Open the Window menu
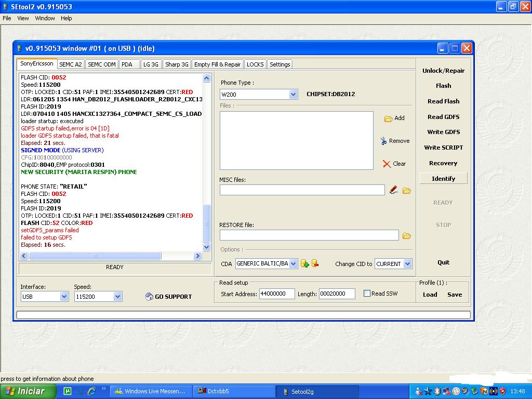Image resolution: width=532 pixels, height=399 pixels. click(45, 18)
